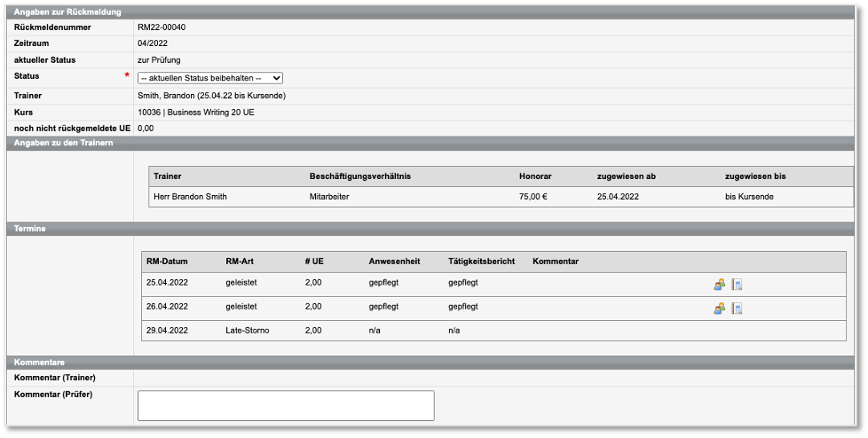Click the 75,00 € Honorar cell

[x=533, y=196]
